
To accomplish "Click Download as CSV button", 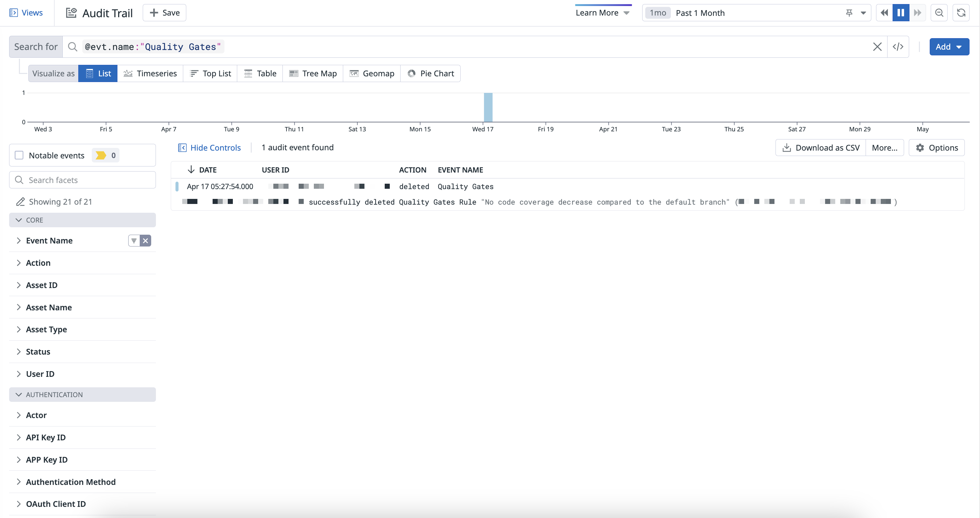I will pyautogui.click(x=821, y=148).
